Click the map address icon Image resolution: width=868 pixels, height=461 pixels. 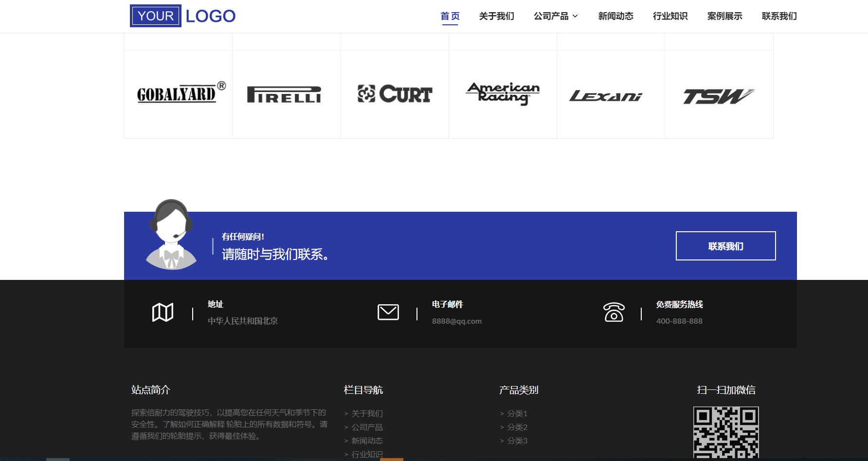click(x=163, y=313)
